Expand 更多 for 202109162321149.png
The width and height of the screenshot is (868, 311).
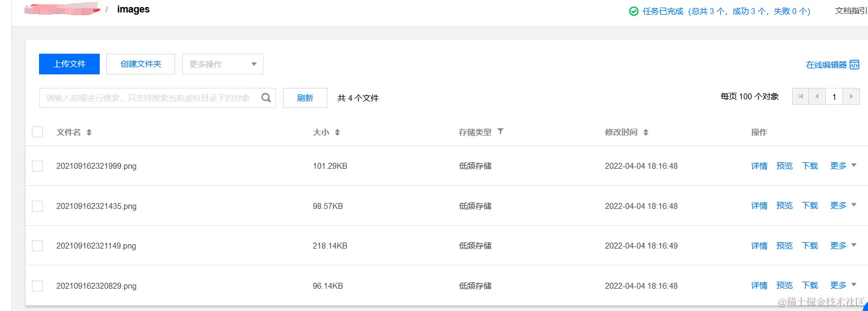[843, 245]
